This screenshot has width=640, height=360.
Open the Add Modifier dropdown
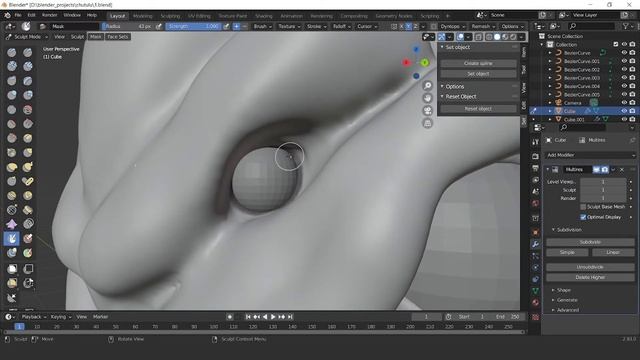(x=591, y=155)
